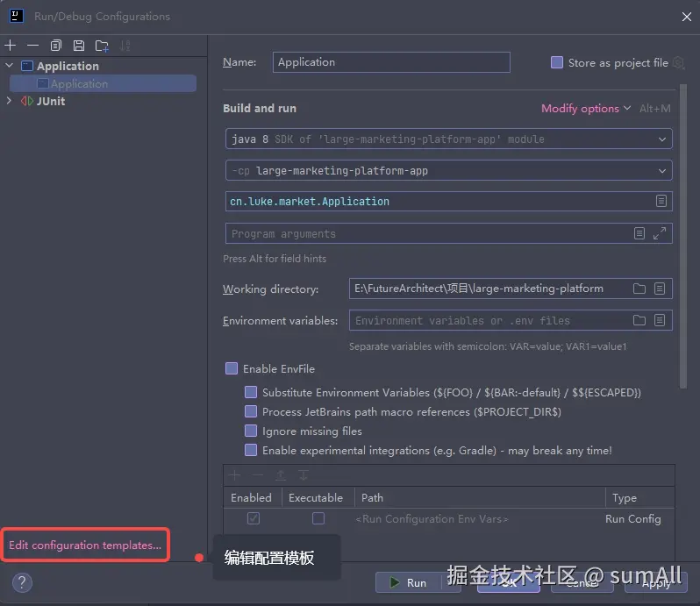The image size is (700, 606).
Task: Open help with the question mark button
Action: coord(22,582)
